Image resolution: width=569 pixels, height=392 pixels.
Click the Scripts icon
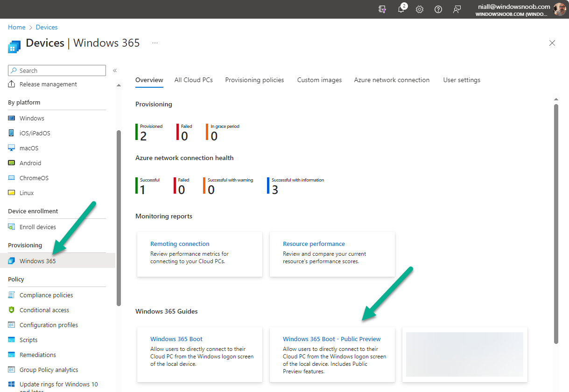pos(12,340)
